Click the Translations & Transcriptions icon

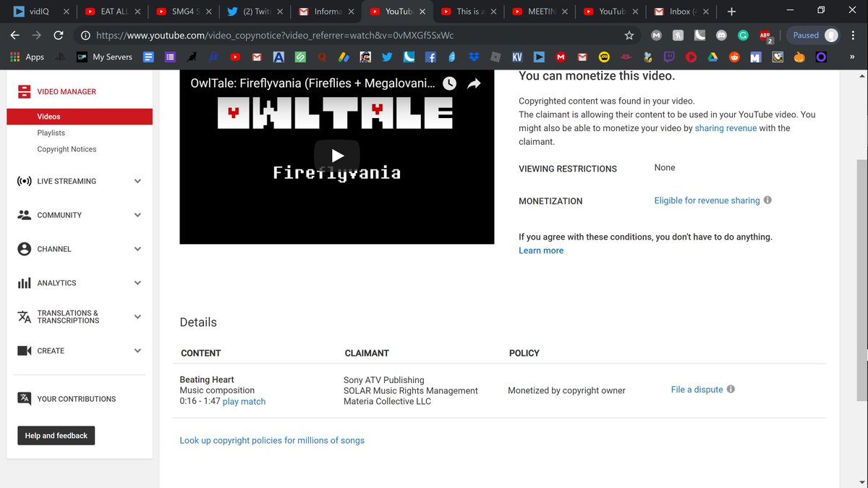pos(24,316)
